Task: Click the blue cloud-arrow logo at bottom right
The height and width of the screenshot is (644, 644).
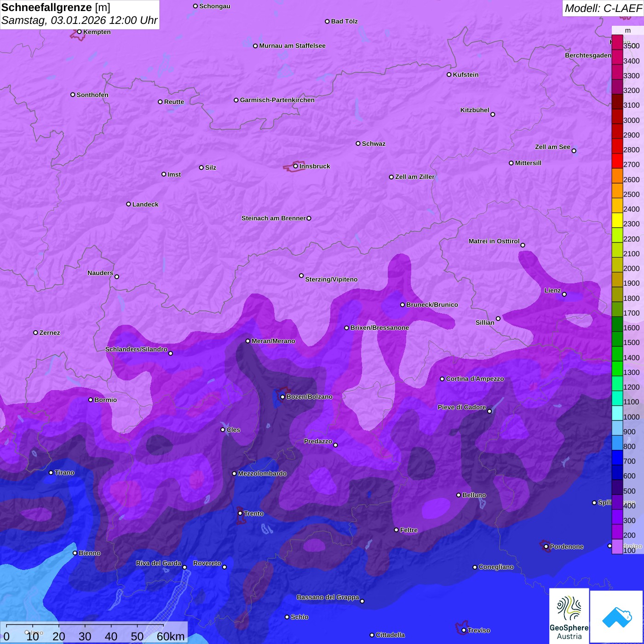Action: coord(616,616)
